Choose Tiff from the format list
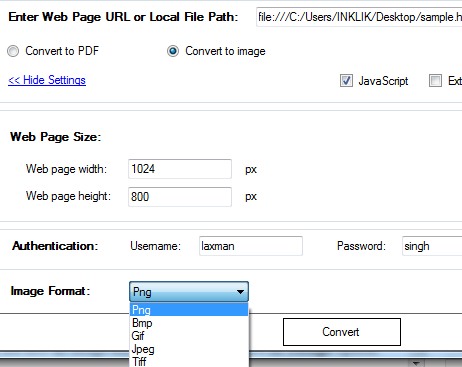The image size is (462, 367). (189, 361)
